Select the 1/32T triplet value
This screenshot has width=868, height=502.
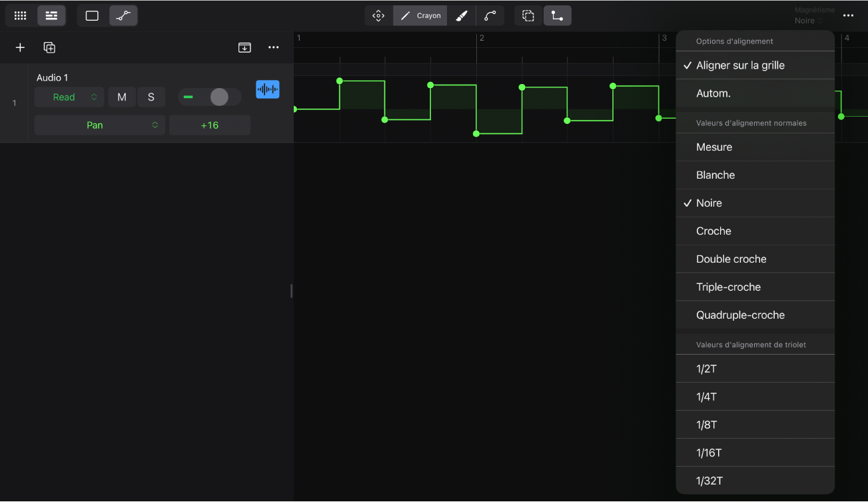755,481
